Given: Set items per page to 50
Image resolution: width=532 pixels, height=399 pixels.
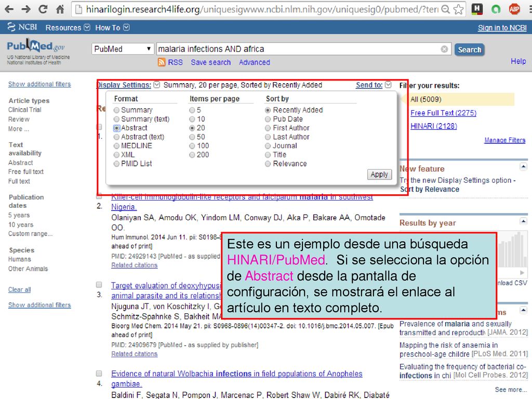Looking at the screenshot, I should click(192, 137).
